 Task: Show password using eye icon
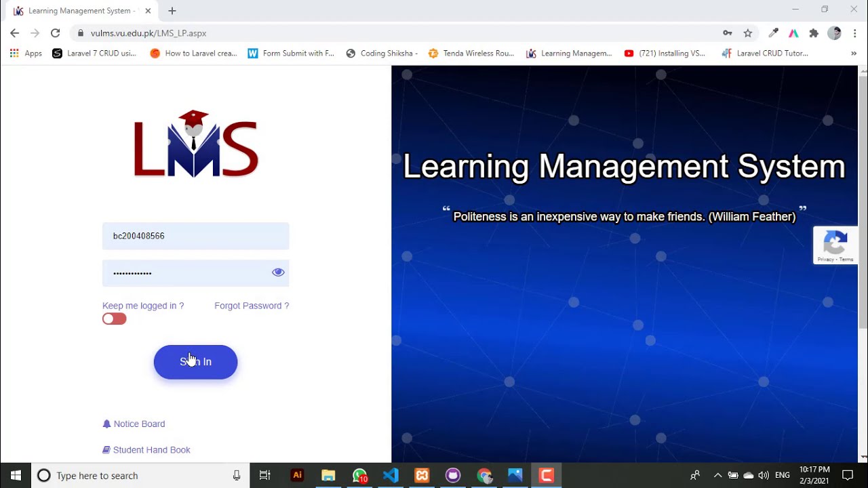coord(278,272)
